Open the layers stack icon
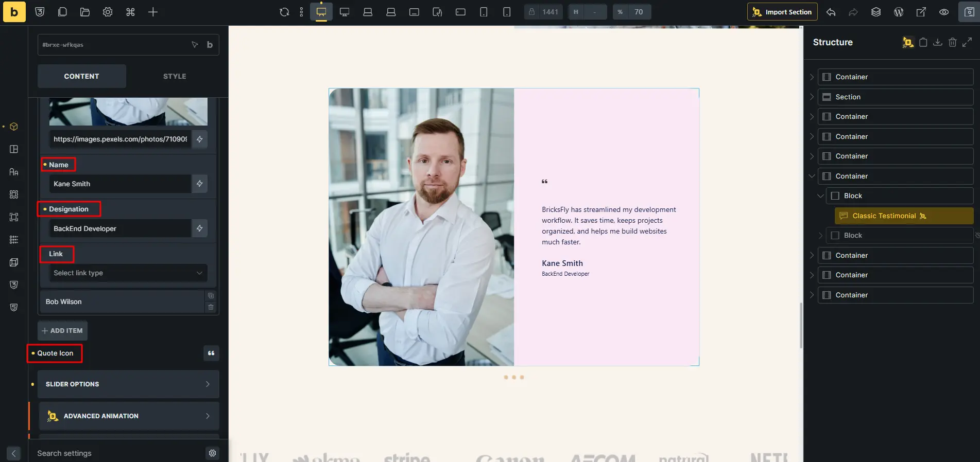 click(x=876, y=12)
